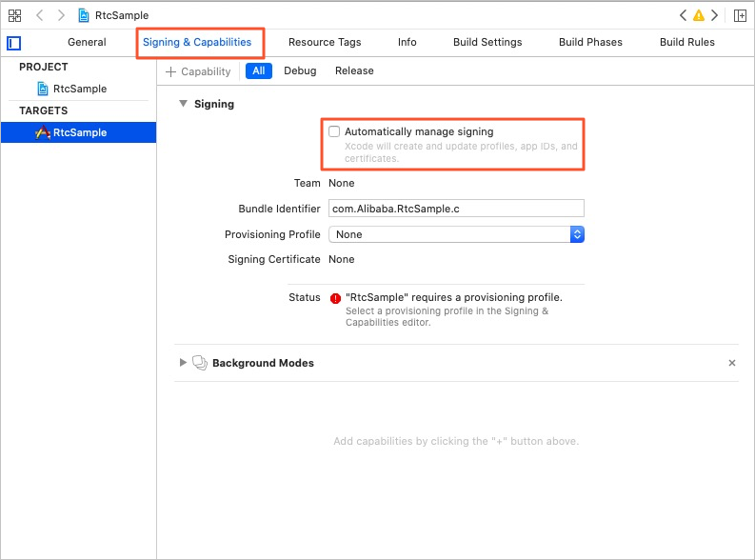The image size is (755, 560).
Task: Click the RtcSample breadcrumb title
Action: pos(122,15)
